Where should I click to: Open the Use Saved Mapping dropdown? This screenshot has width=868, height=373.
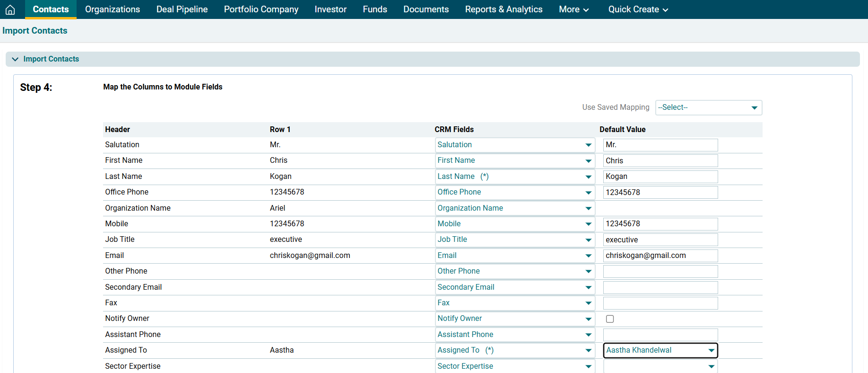pyautogui.click(x=708, y=107)
